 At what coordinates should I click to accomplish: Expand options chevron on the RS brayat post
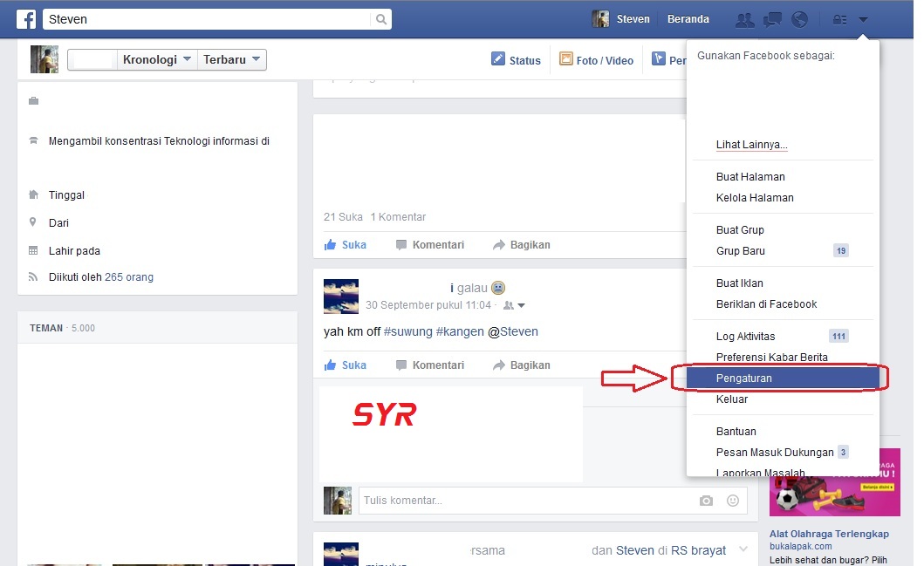(743, 549)
